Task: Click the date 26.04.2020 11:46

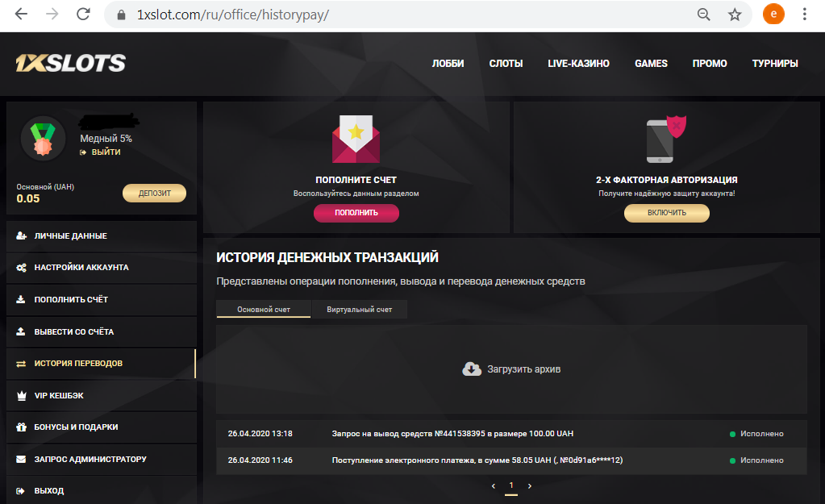Action: [x=260, y=460]
